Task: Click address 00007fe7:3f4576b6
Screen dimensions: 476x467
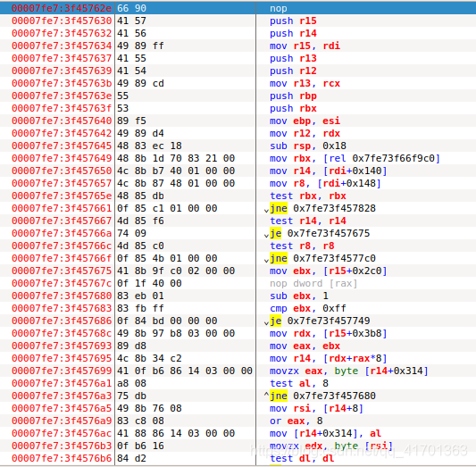Action: click(62, 458)
